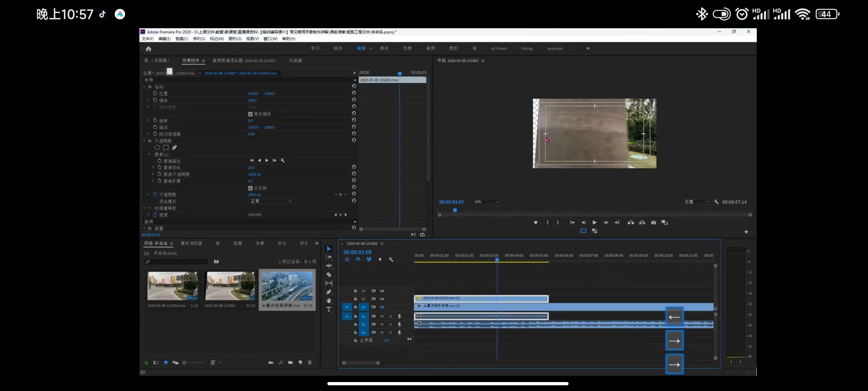Select the 4K重庆轻轨穿楼 clip thumbnail

pyautogui.click(x=287, y=286)
